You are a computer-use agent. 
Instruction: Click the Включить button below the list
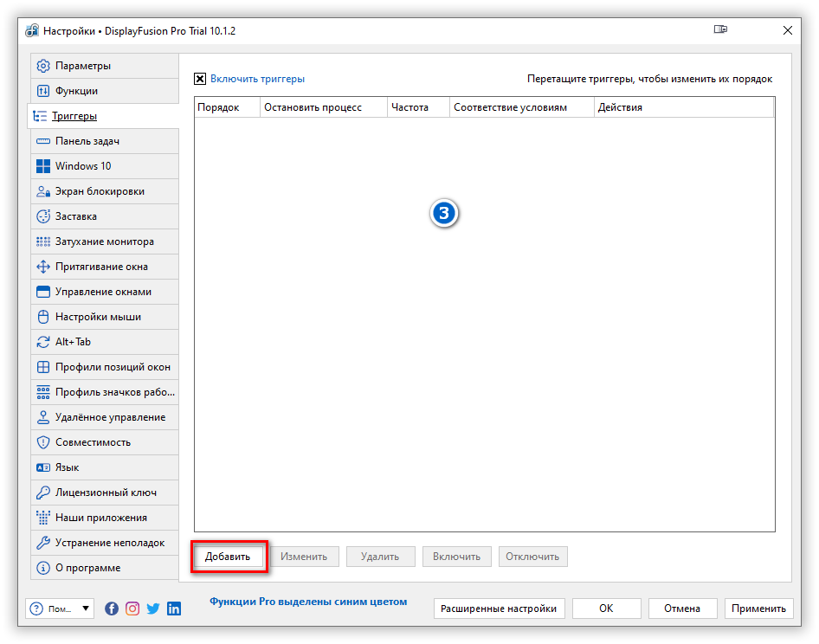[x=456, y=557]
